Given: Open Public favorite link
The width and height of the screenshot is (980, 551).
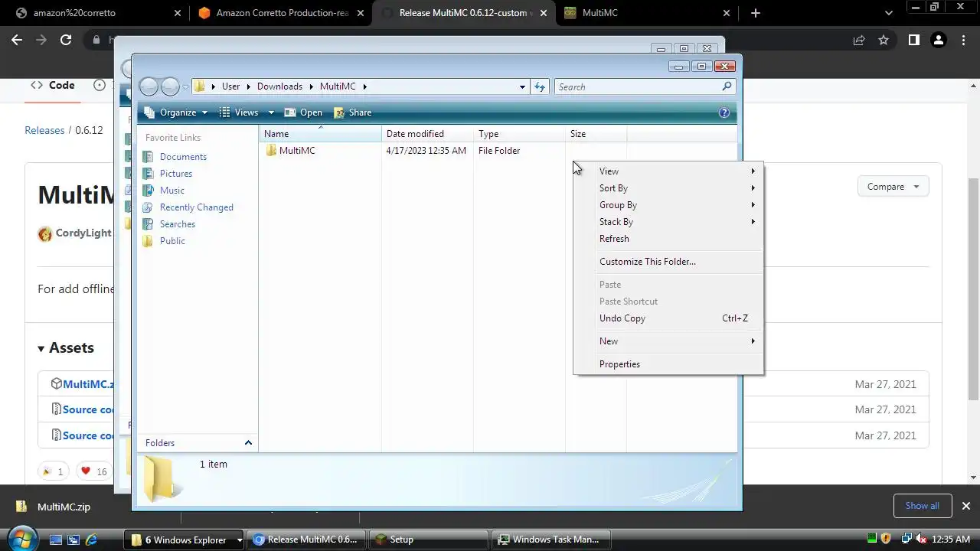Looking at the screenshot, I should pos(172,241).
